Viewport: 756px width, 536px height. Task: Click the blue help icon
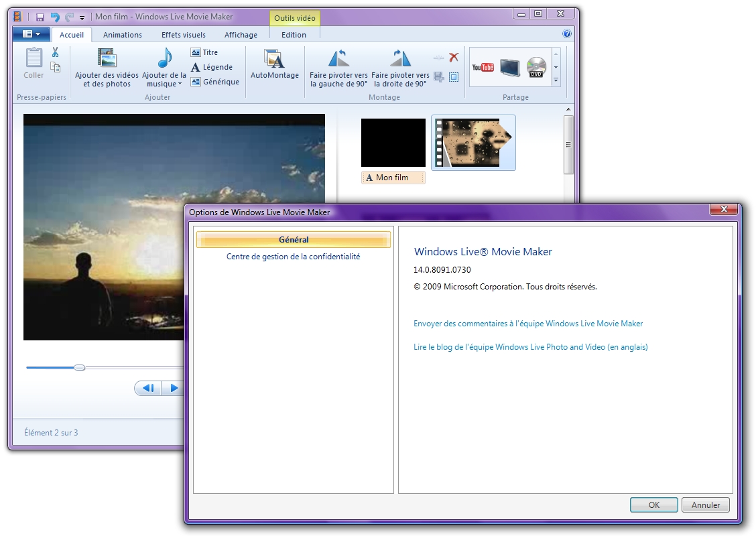click(567, 33)
